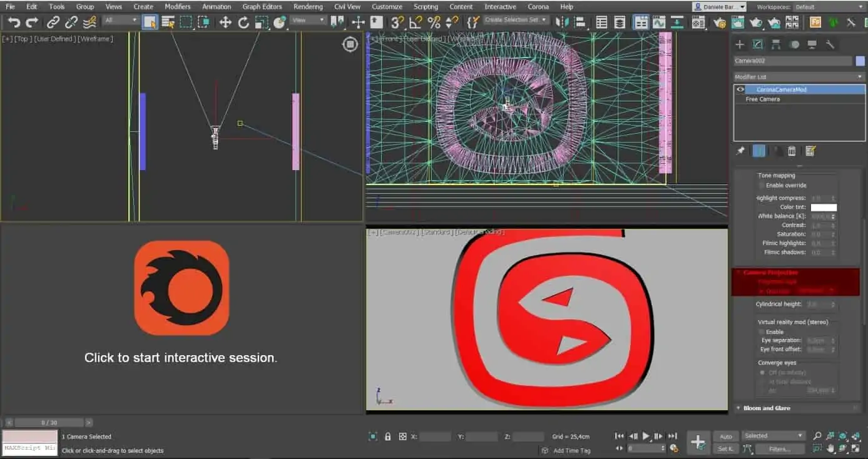Click the 0 / 30 time slider

click(x=49, y=423)
